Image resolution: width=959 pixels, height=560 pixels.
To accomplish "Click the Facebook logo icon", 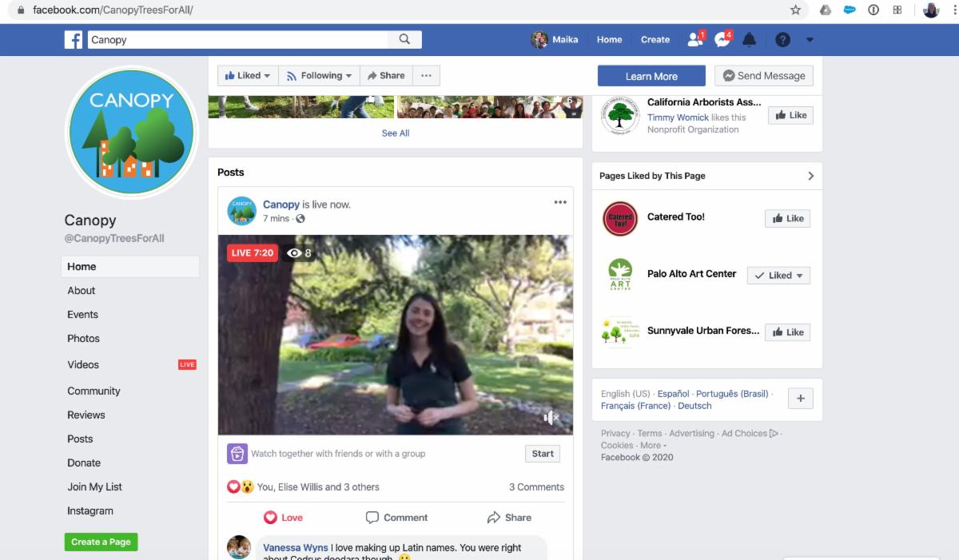I will click(x=74, y=40).
